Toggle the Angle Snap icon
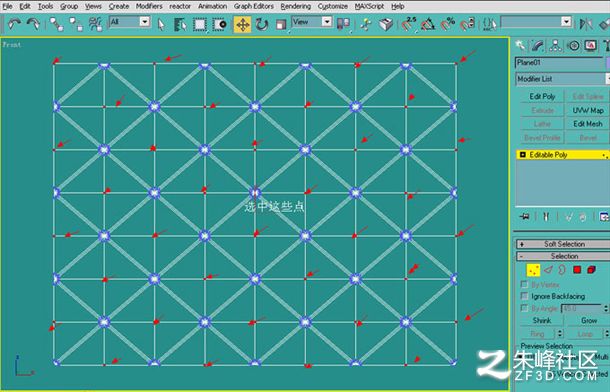Screen dimensions: 610x392 click(x=428, y=24)
